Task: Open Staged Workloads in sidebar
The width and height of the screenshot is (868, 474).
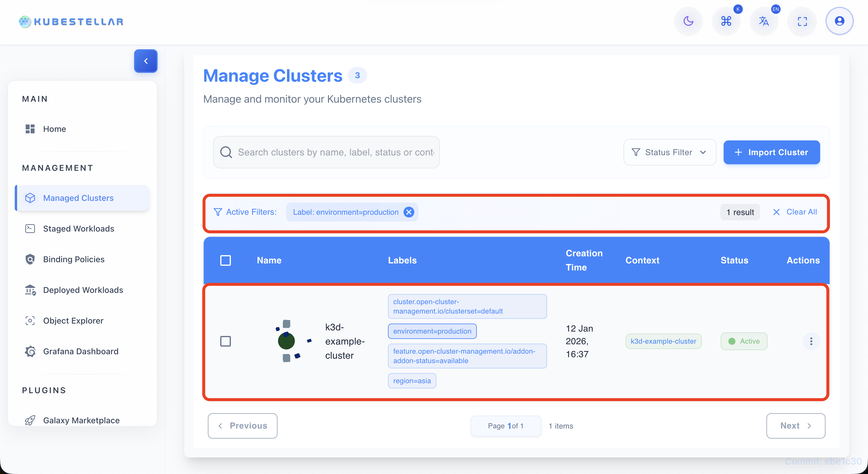Action: tap(79, 229)
